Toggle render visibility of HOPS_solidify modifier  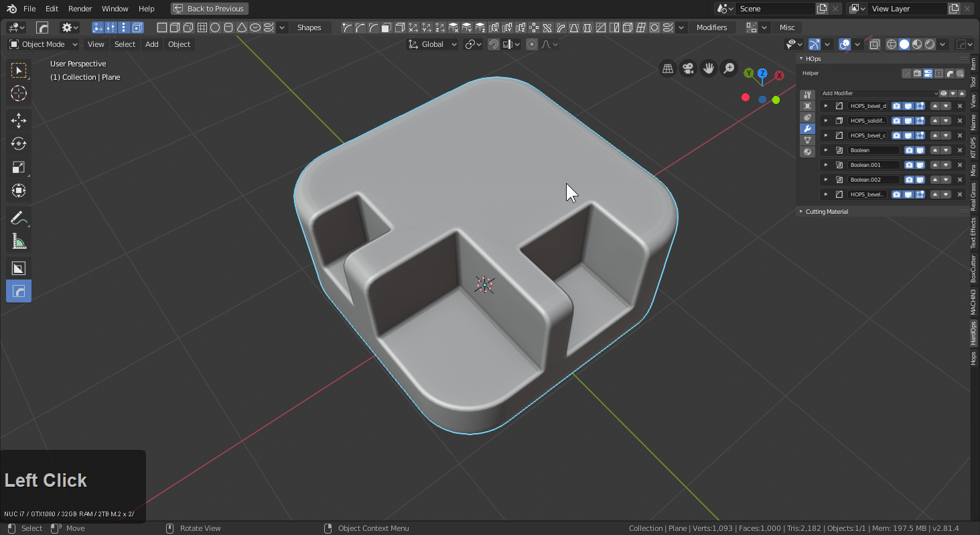896,121
